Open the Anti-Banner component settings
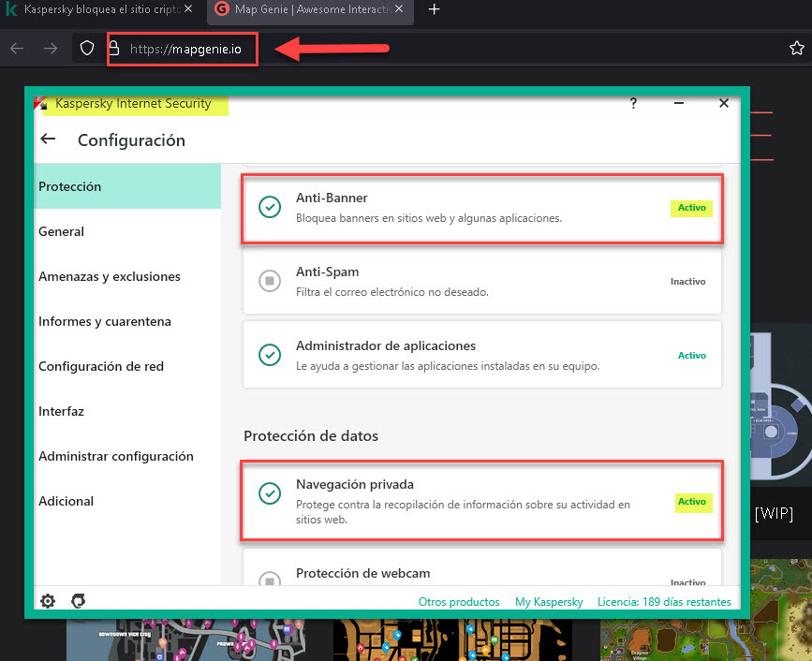Image resolution: width=812 pixels, height=661 pixels. (482, 209)
